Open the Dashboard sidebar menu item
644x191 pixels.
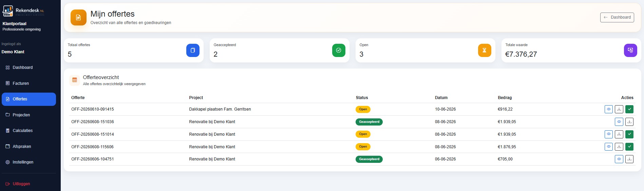(29, 68)
